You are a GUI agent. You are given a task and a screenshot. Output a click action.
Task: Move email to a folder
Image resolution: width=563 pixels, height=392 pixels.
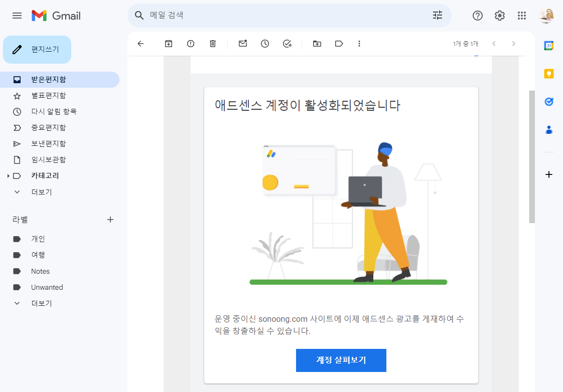[317, 44]
